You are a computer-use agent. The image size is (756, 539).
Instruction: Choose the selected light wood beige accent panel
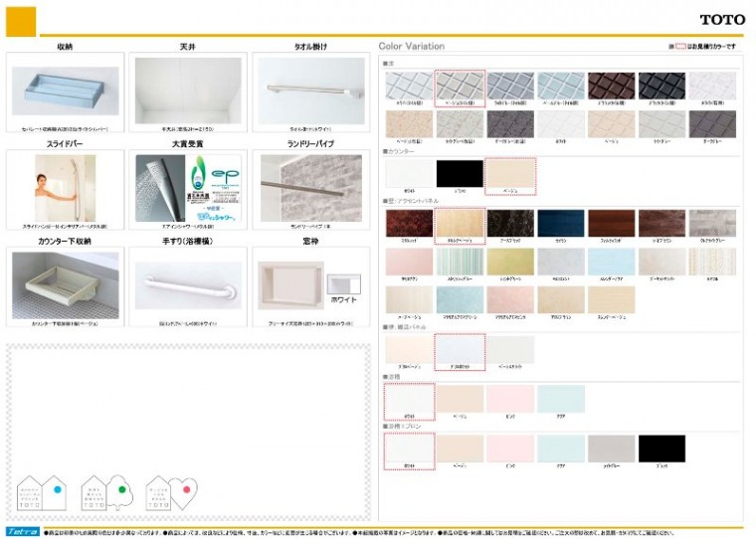(x=460, y=223)
